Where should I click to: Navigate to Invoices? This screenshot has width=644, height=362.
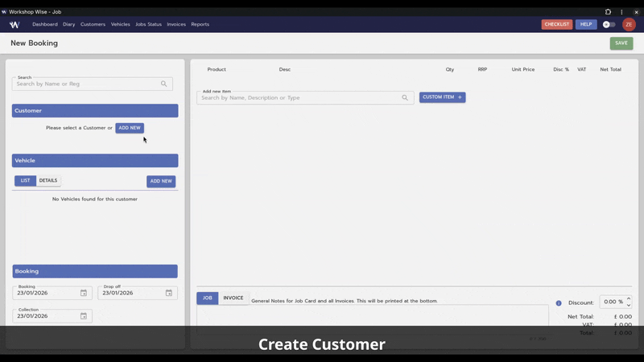point(176,24)
